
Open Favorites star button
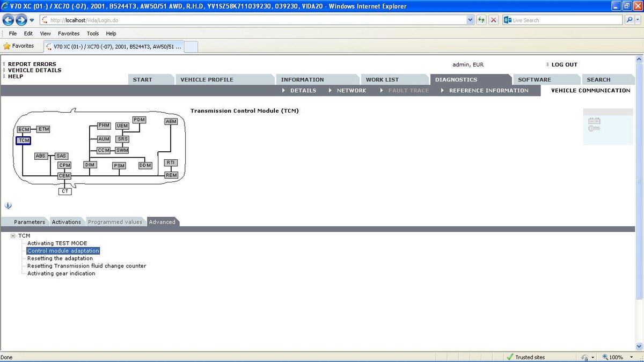coord(19,46)
